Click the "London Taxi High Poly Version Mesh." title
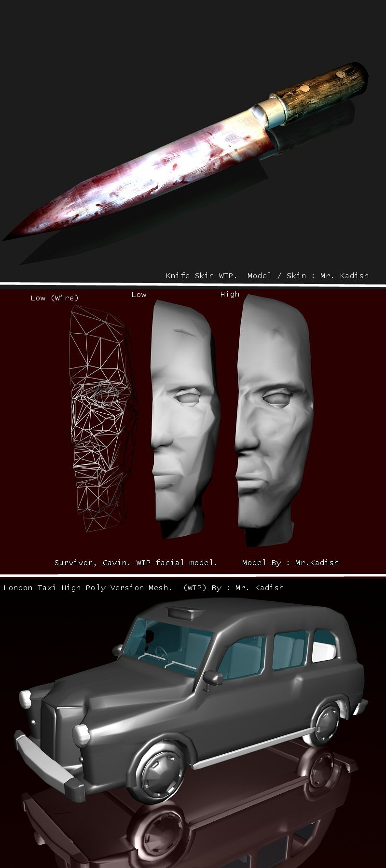Image resolution: width=386 pixels, height=868 pixels. click(88, 588)
